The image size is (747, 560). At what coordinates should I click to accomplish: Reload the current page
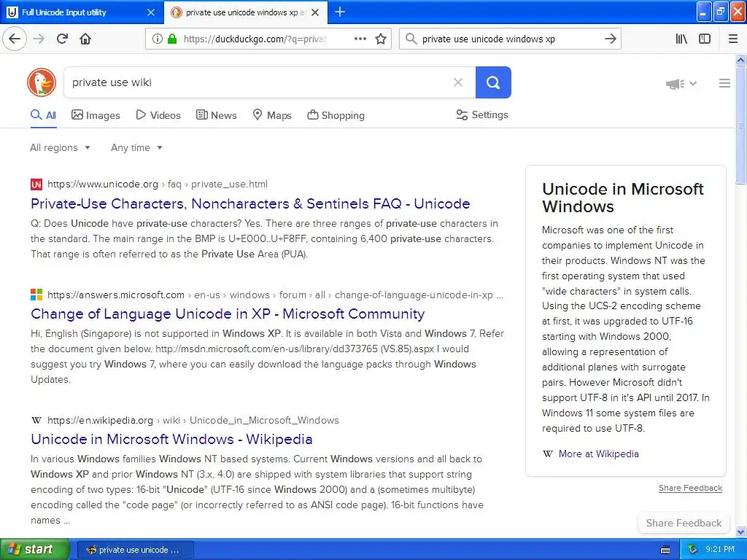tap(62, 39)
